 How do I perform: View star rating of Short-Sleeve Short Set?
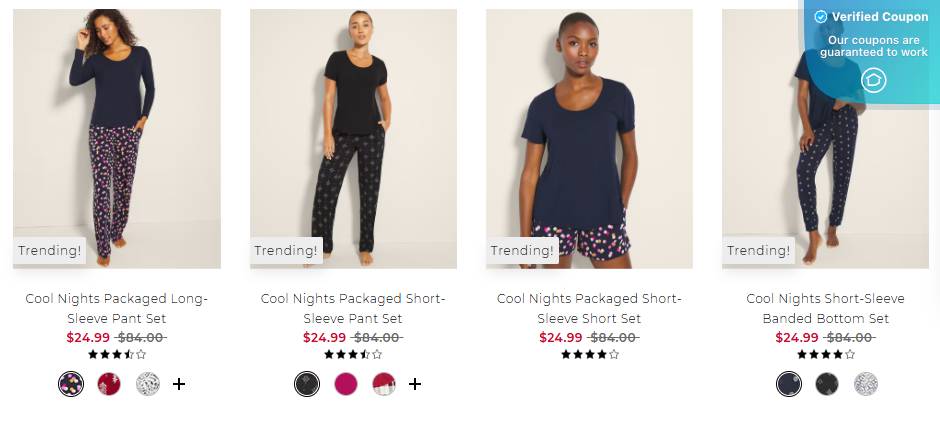tap(589, 355)
